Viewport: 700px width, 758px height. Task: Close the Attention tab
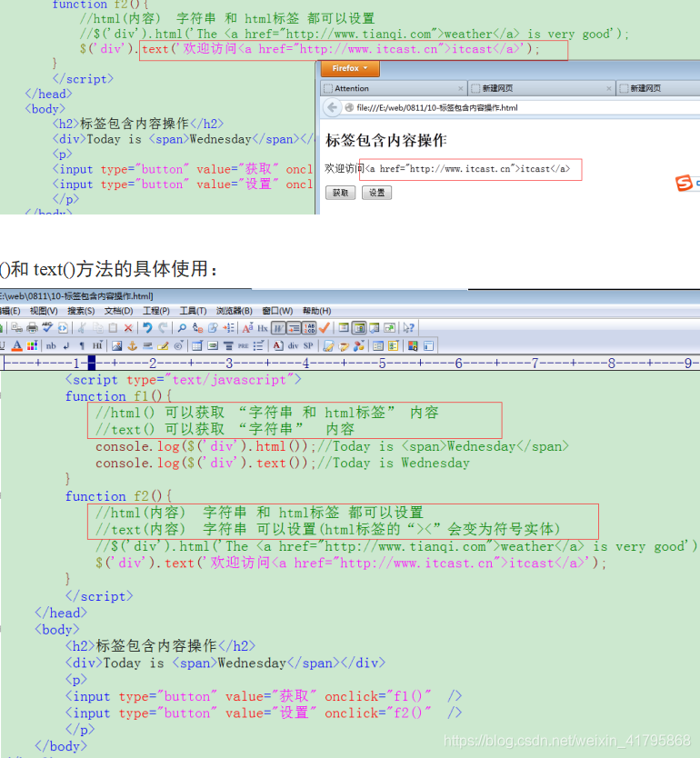460,88
